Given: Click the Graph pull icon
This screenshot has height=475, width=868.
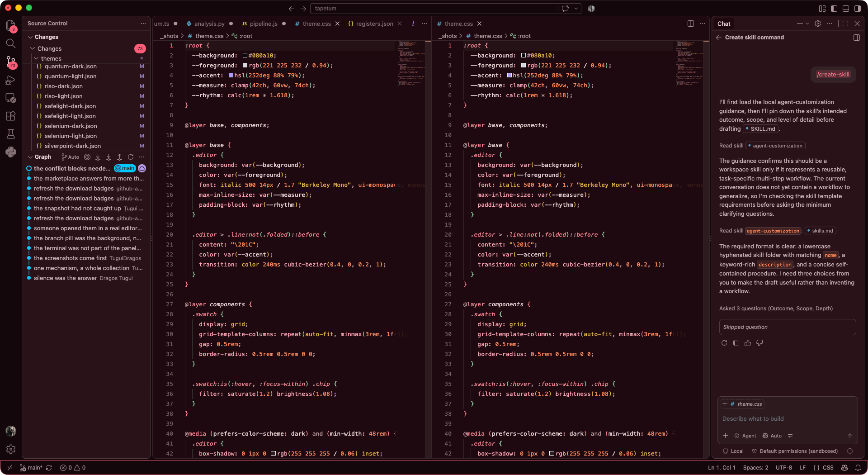Looking at the screenshot, I should [108, 157].
